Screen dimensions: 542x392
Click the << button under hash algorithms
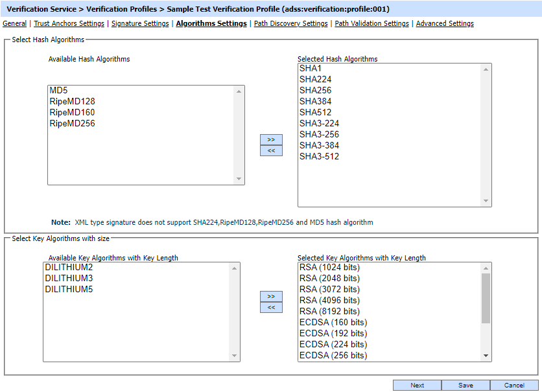pyautogui.click(x=271, y=150)
